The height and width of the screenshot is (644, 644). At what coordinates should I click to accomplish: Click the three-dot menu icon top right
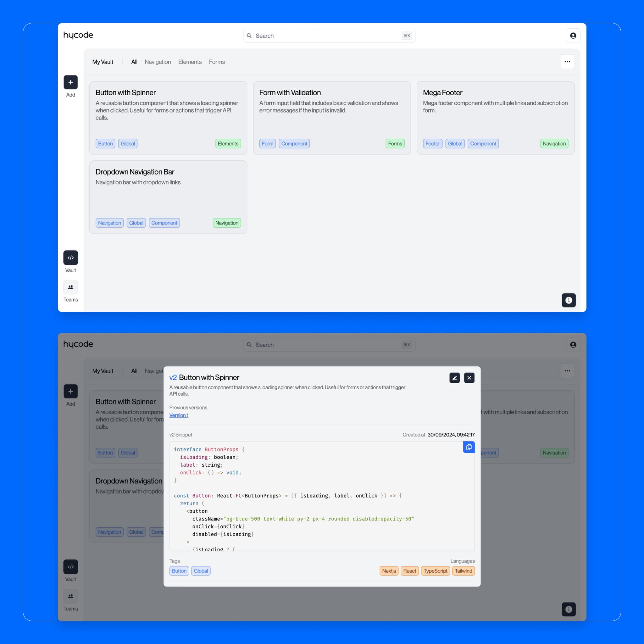pos(567,61)
